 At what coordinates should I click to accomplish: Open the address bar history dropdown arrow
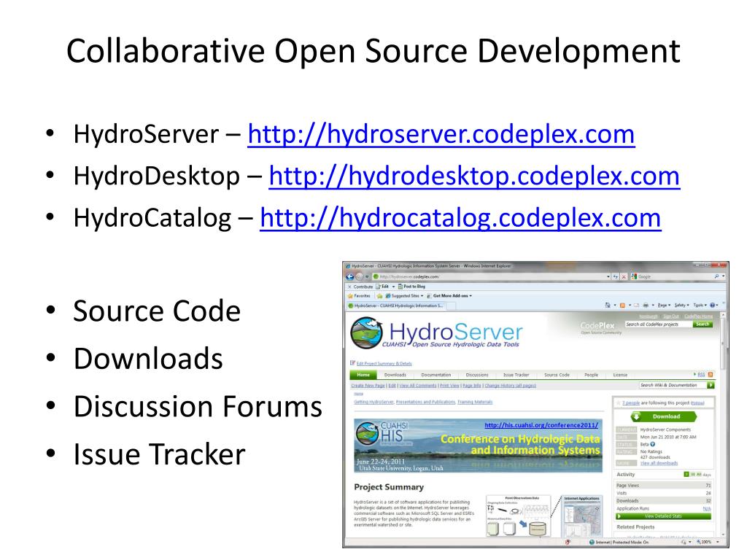pyautogui.click(x=608, y=276)
